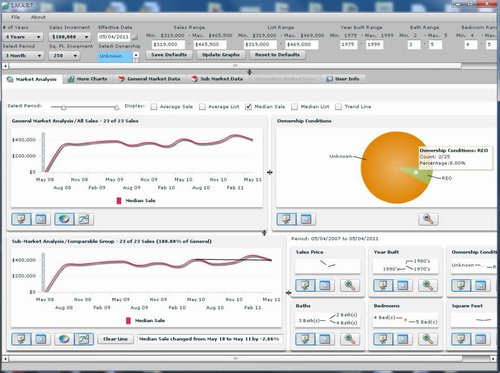Screen dimensions: 500x373
Task: Open the Sales Increment $100,000 dropdown
Action: click(70, 37)
